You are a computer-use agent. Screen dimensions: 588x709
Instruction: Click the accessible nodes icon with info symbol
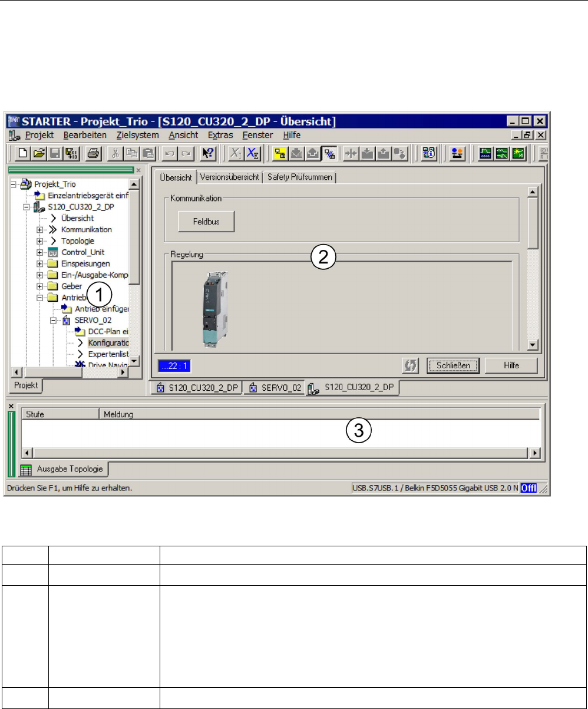pos(428,153)
